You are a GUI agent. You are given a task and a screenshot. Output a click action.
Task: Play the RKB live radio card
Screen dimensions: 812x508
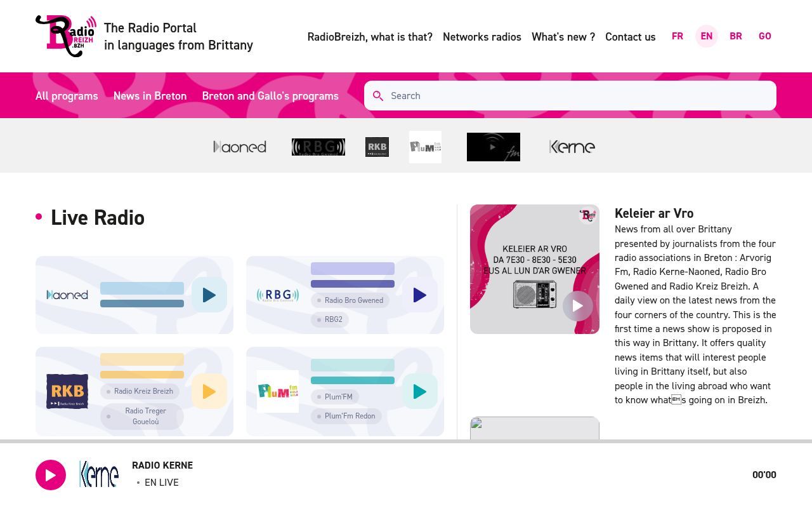coord(209,391)
